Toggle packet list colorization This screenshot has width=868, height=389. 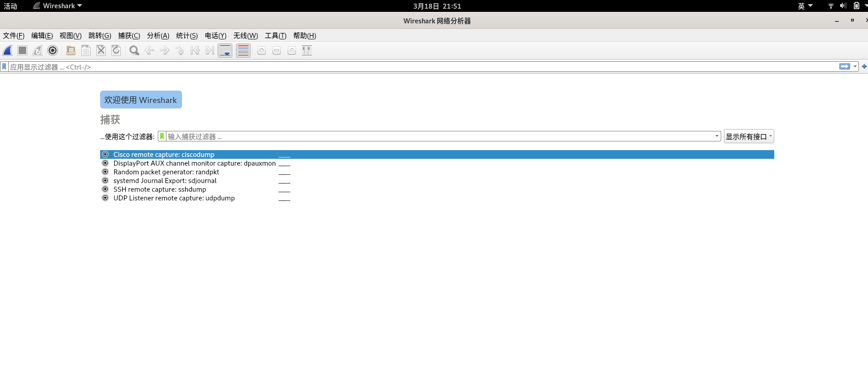(x=243, y=50)
